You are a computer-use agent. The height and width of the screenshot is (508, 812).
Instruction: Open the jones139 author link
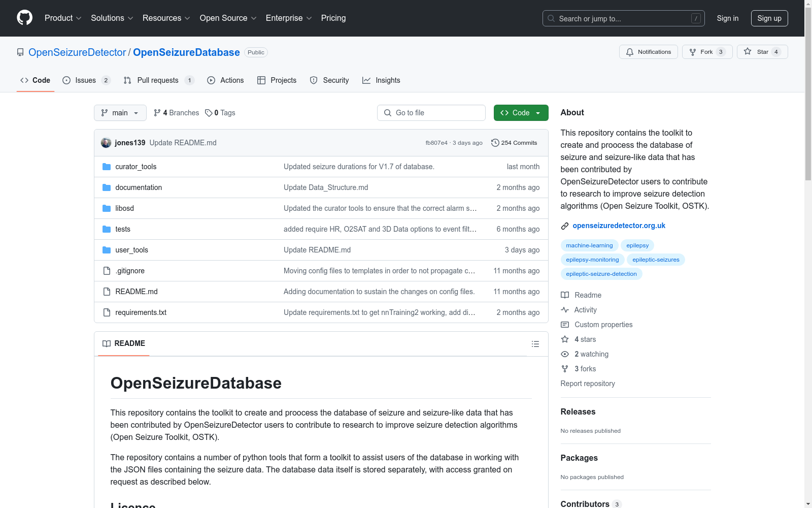(x=130, y=143)
